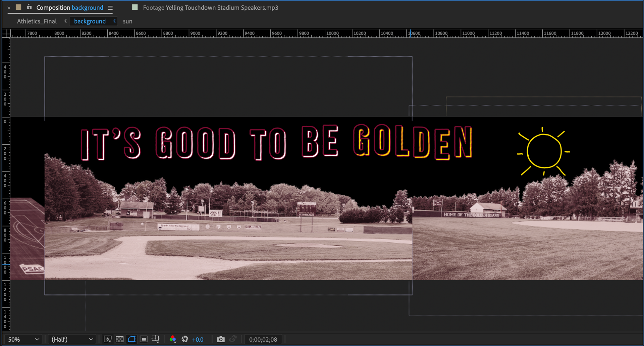Click the composition color label swatch
Image resolution: width=644 pixels, height=346 pixels.
click(x=18, y=7)
